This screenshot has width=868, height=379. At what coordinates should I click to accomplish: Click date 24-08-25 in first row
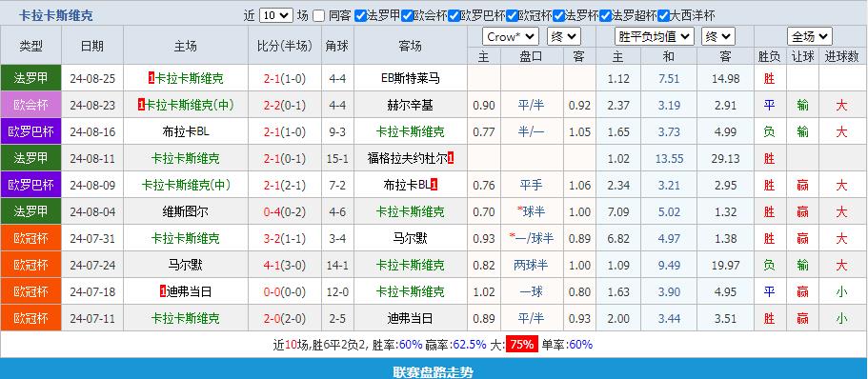(92, 79)
